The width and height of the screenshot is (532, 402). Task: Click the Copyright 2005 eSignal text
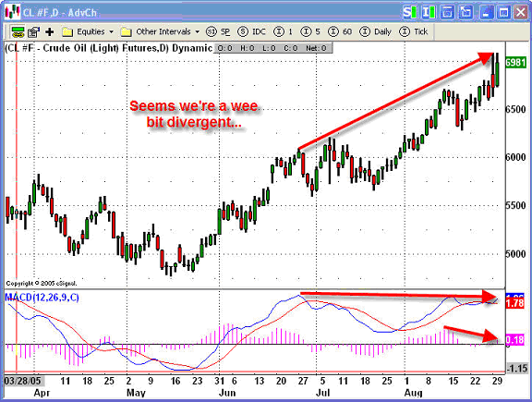[x=41, y=283]
